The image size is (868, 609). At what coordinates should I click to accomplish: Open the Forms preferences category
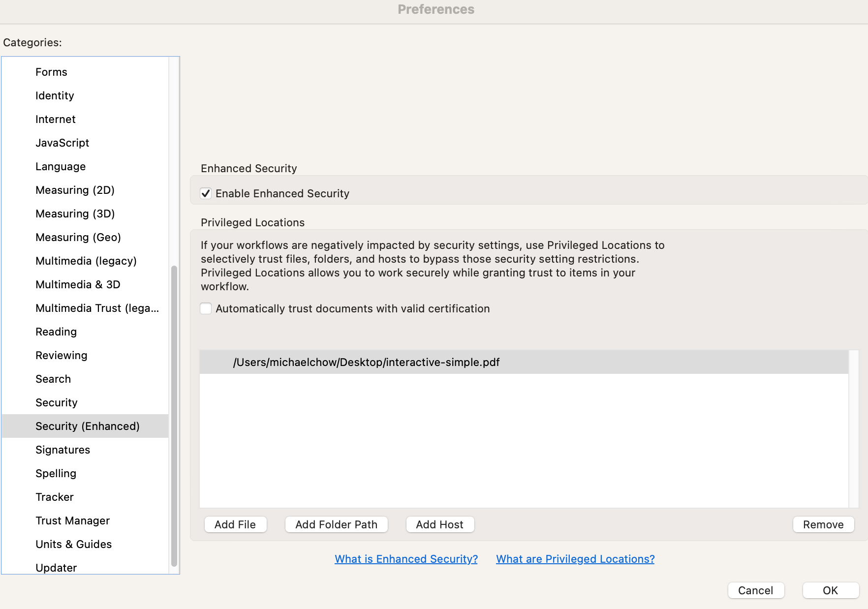click(x=51, y=72)
